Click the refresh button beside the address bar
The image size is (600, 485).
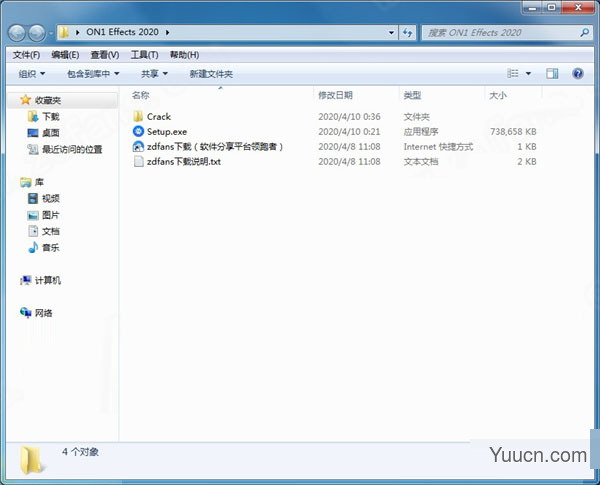(407, 33)
